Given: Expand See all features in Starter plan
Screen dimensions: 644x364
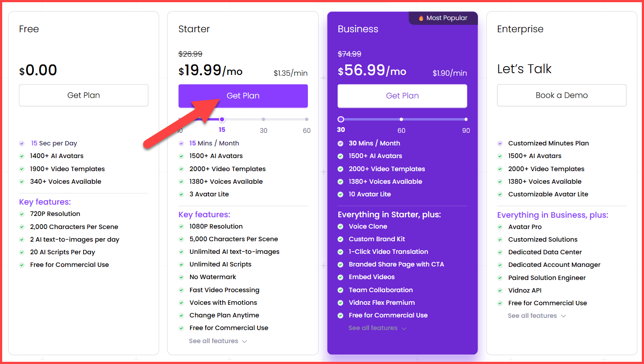Looking at the screenshot, I should pyautogui.click(x=218, y=341).
